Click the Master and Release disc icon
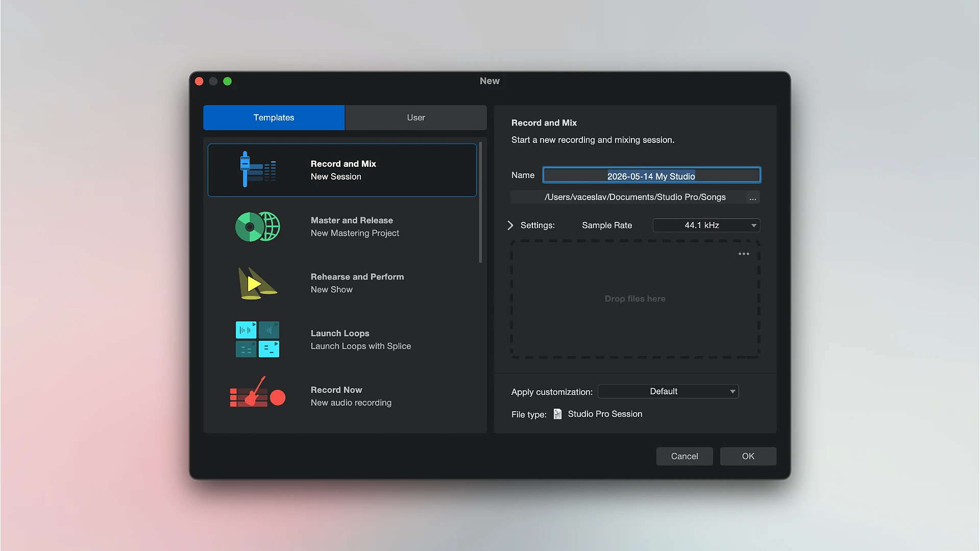The width and height of the screenshot is (980, 551). [258, 227]
